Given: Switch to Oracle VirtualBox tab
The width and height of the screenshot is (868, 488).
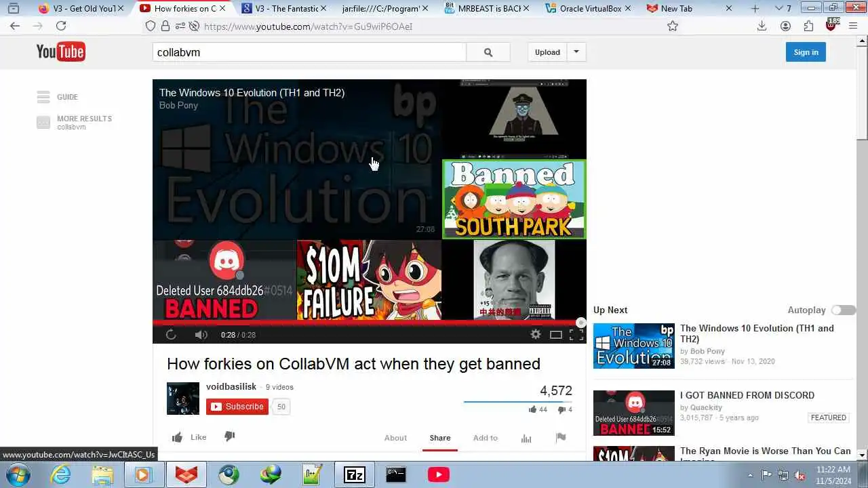Looking at the screenshot, I should click(590, 8).
